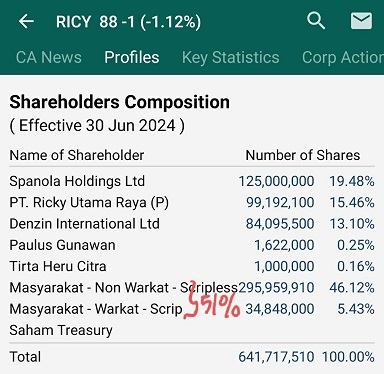Click the Paulus Gunawan shareholder name
Screen dimensions: 384x374
(62, 245)
